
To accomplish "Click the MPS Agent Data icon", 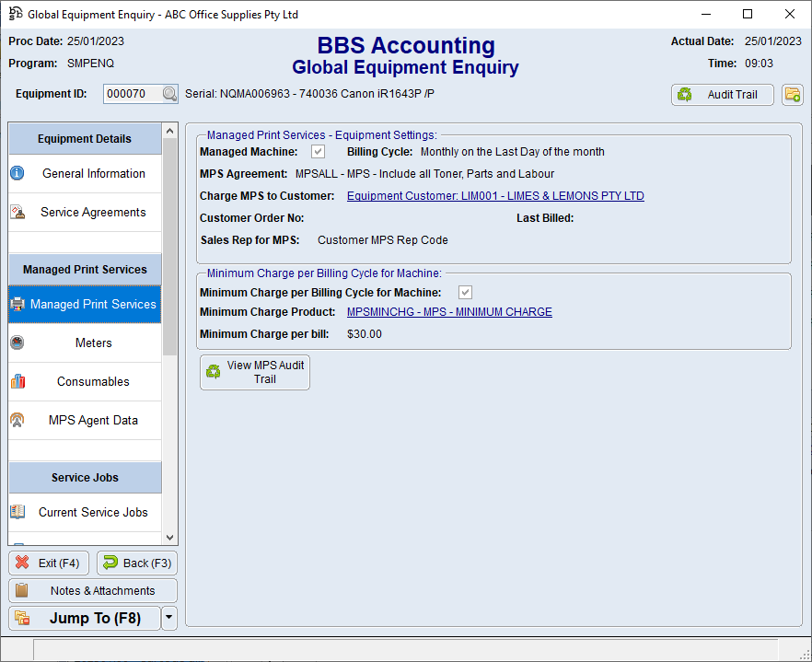I will point(17,421).
